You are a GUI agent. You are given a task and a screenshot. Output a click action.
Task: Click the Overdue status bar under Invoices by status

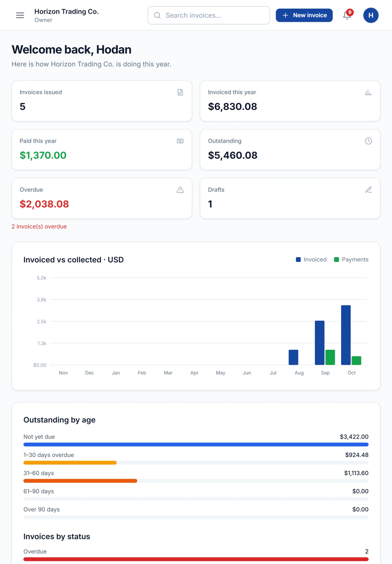point(196,559)
